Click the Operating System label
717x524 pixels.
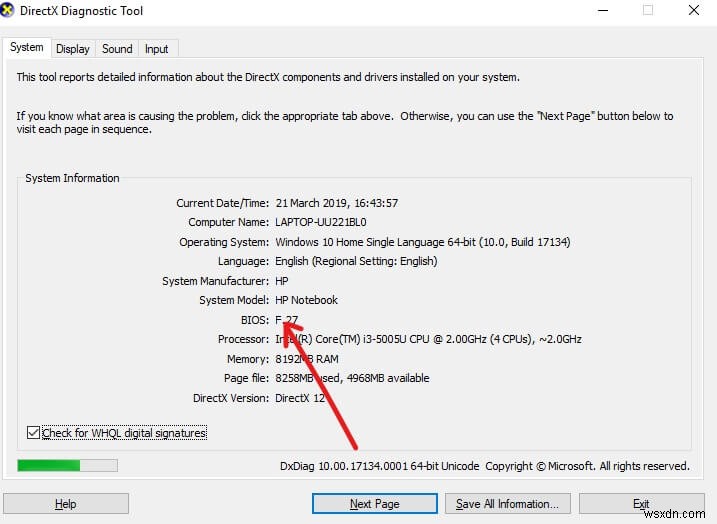point(224,242)
